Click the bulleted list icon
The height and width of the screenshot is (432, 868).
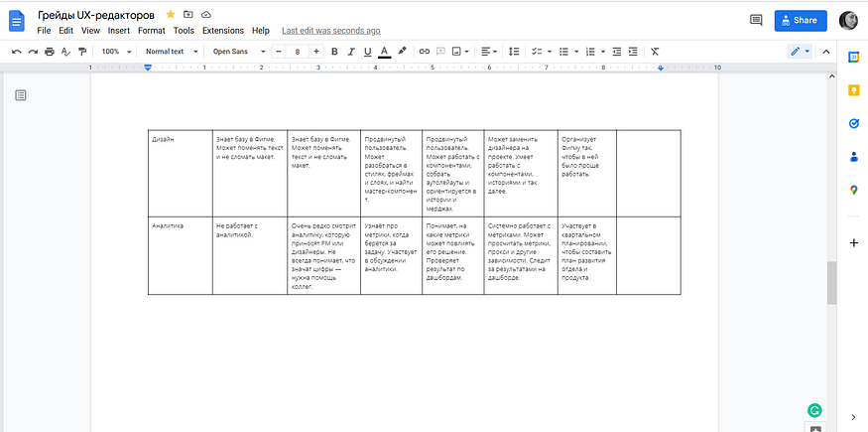[563, 52]
